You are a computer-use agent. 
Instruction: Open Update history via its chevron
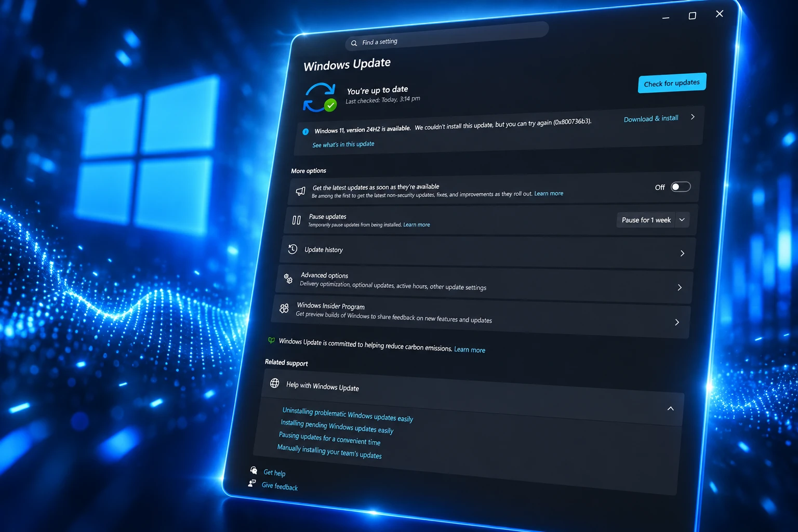point(682,253)
